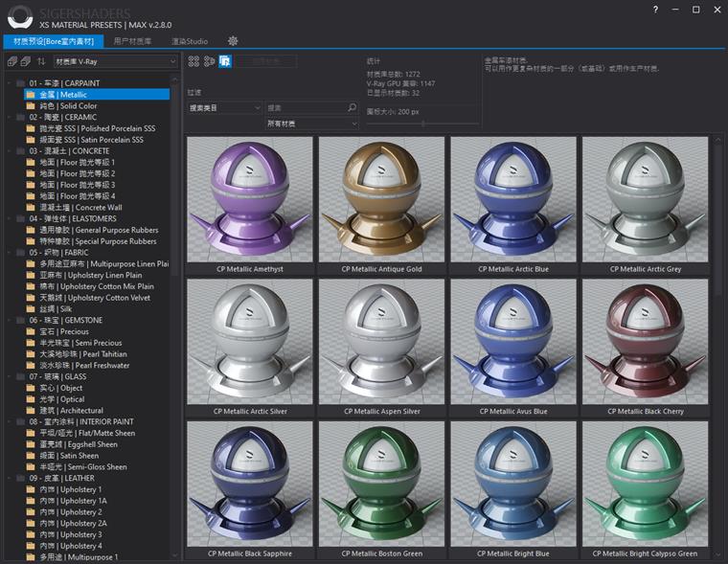Collapse the 05 FABRIC category
The image size is (728, 564).
pyautogui.click(x=9, y=253)
